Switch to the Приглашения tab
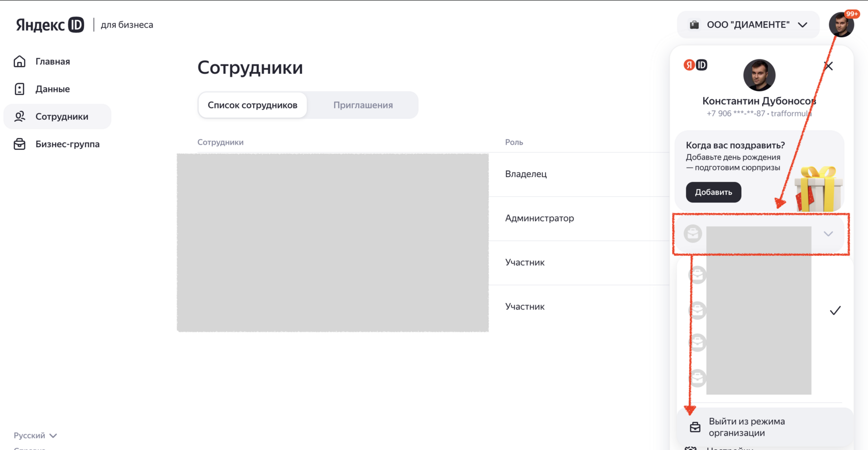 coord(363,105)
